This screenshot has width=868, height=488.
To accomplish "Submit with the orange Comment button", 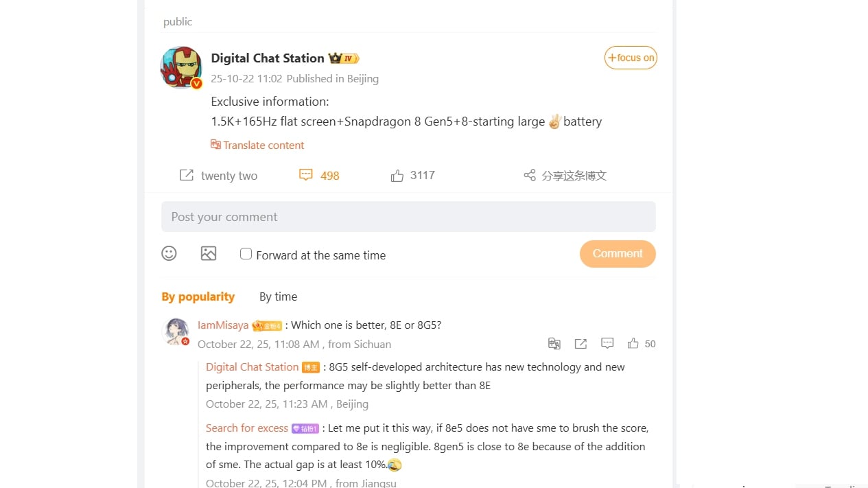I will click(x=618, y=253).
